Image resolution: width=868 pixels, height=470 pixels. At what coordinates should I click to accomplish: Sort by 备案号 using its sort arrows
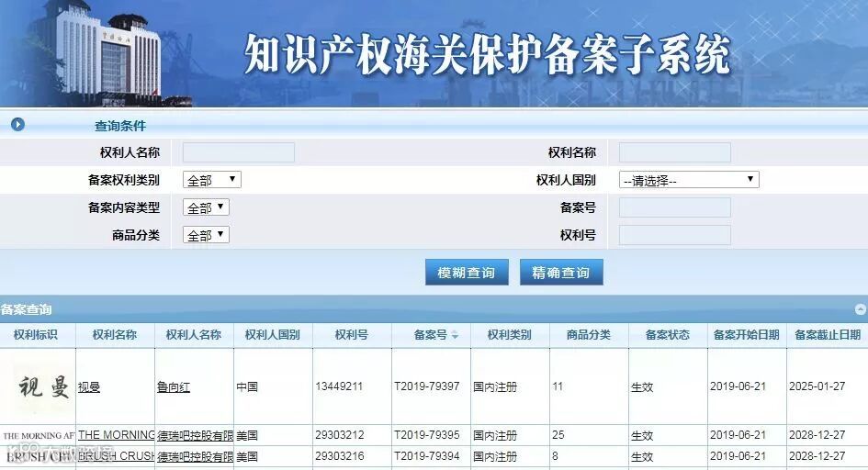coord(455,334)
